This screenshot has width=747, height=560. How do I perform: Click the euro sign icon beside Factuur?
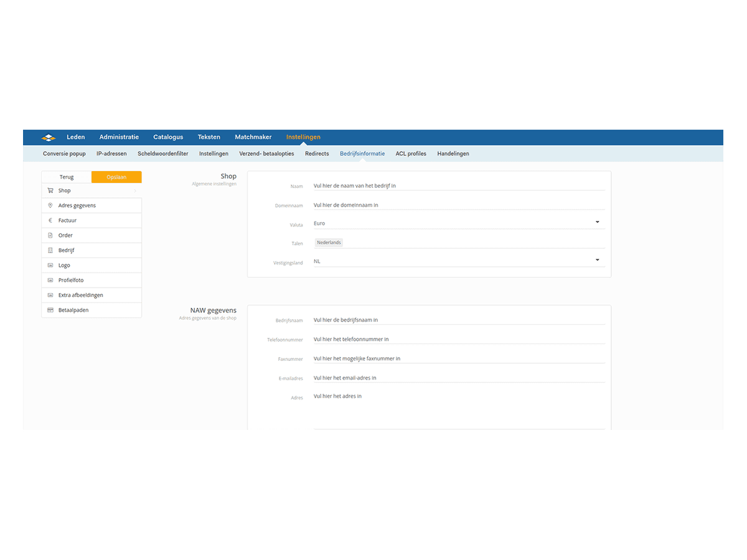tap(50, 221)
